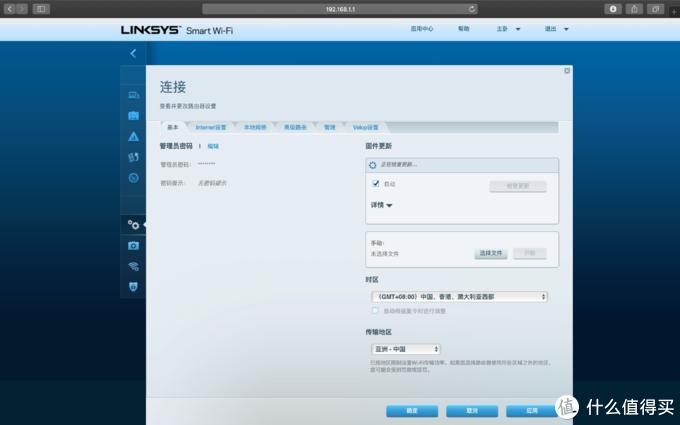Open the security shield icon in sidebar
The height and width of the screenshot is (425, 680).
coord(134,287)
